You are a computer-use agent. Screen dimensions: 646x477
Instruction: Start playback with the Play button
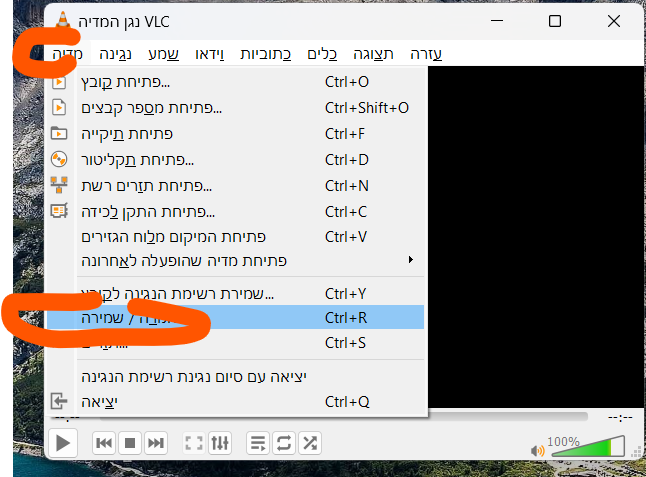click(x=63, y=443)
